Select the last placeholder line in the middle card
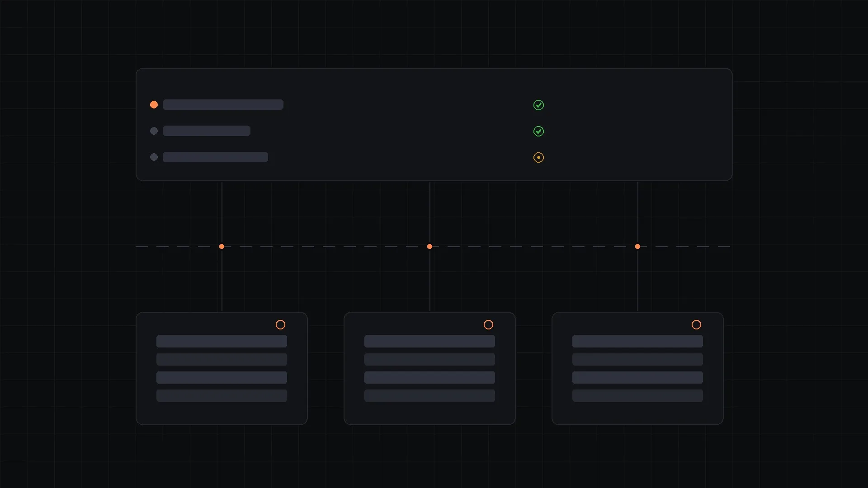Screen dimensions: 868x488 point(429,396)
